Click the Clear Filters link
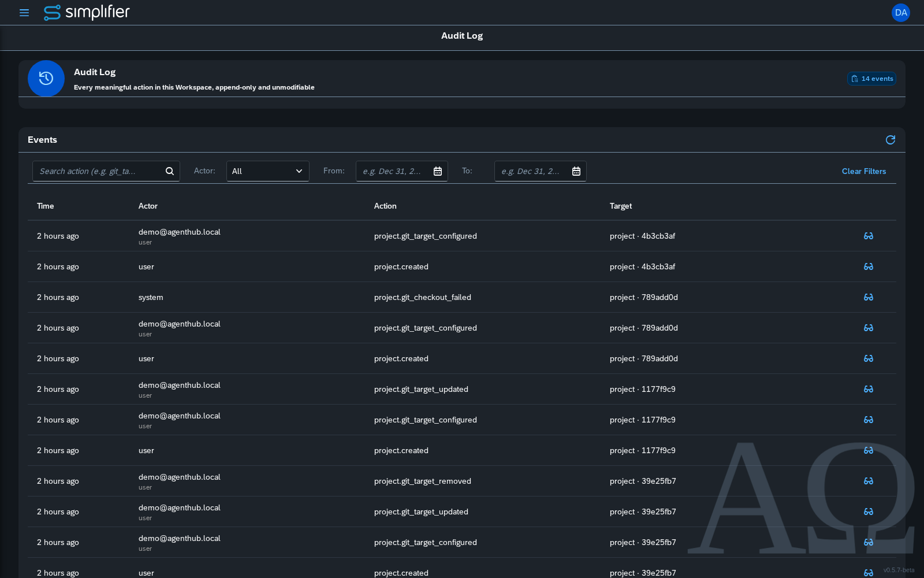The image size is (924, 578). tap(864, 171)
